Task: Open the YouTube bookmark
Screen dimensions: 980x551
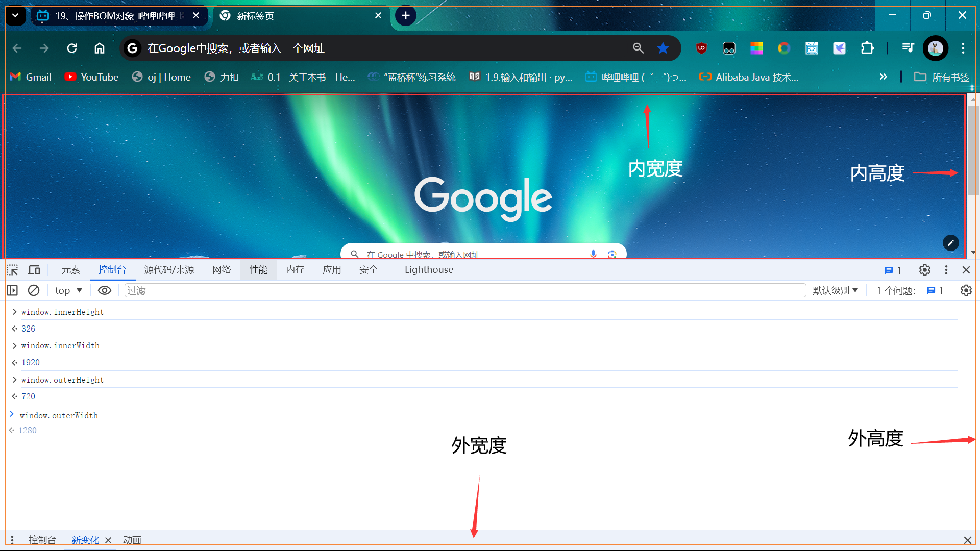Action: pos(92,77)
